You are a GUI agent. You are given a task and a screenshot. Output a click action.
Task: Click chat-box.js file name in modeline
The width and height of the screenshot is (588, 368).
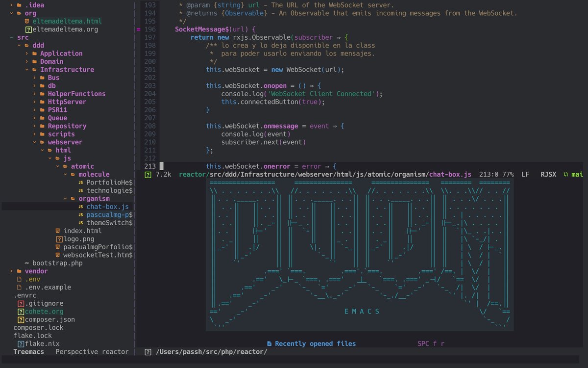(450, 174)
